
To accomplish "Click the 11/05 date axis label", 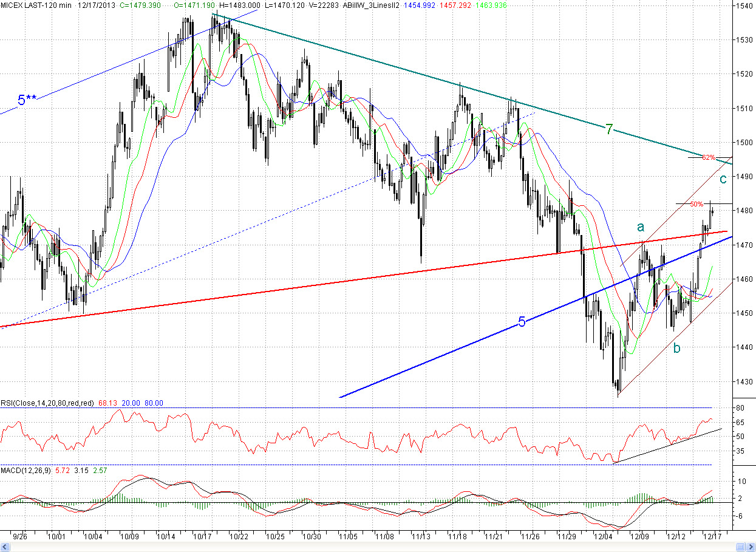I will click(x=349, y=537).
